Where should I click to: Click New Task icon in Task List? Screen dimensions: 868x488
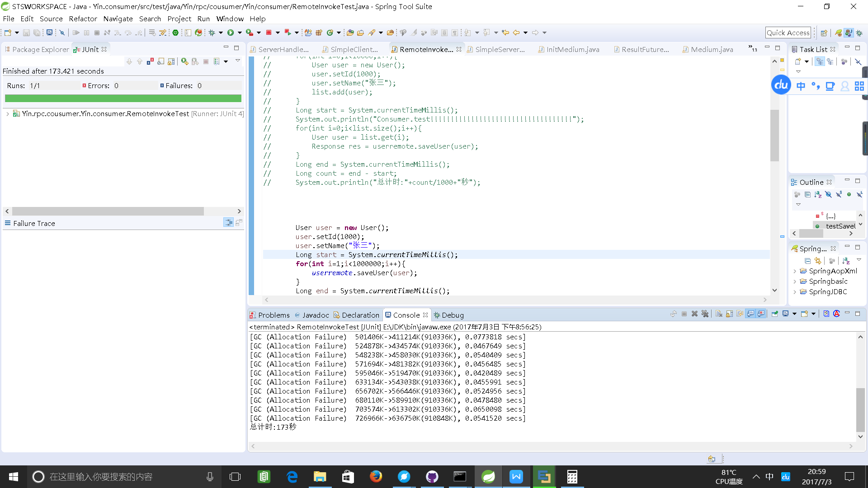pyautogui.click(x=798, y=61)
